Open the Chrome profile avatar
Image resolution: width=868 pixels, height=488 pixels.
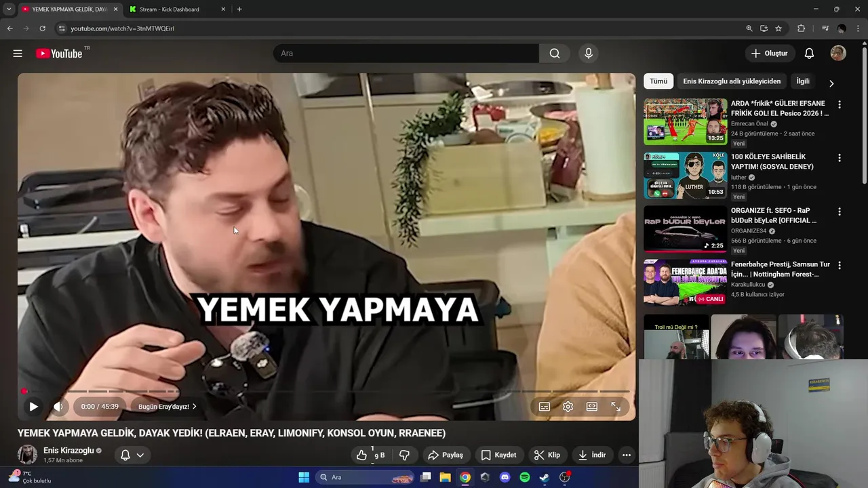pyautogui.click(x=842, y=28)
